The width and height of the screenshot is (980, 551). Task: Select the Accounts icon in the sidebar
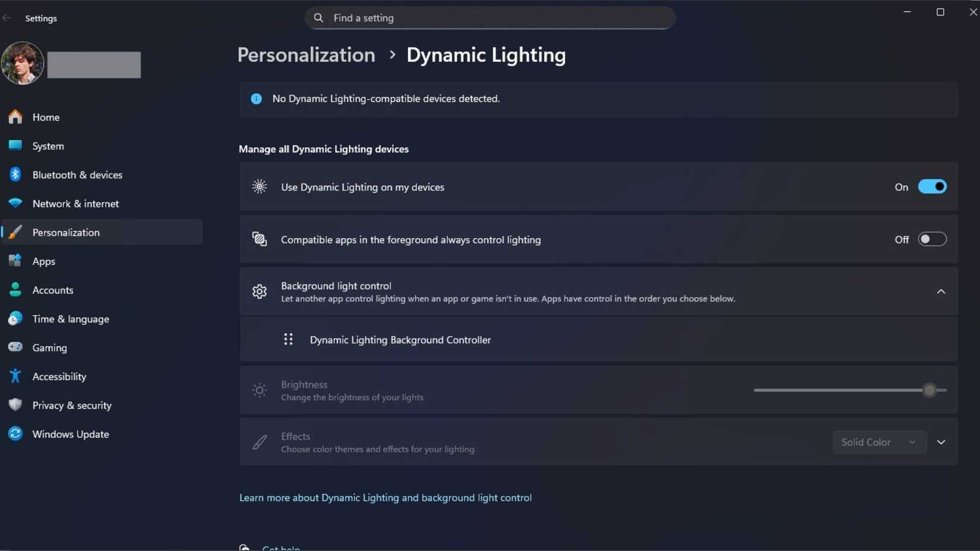point(15,290)
